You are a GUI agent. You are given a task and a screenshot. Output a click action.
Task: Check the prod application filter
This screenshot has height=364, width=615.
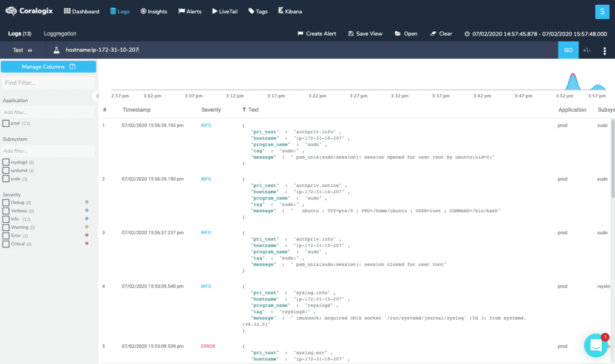point(6,123)
